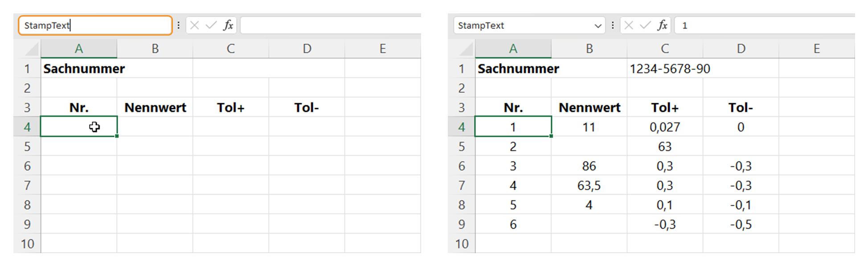Open Insert Function fx in right formula bar

point(663,25)
